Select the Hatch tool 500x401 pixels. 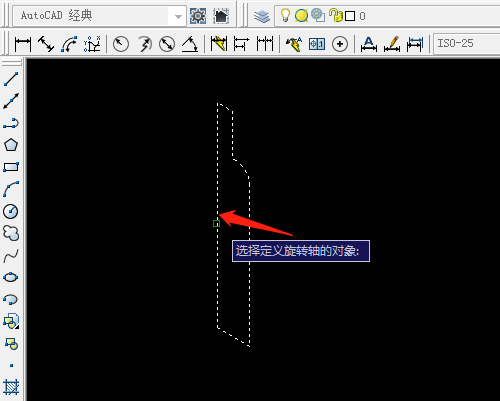11,387
